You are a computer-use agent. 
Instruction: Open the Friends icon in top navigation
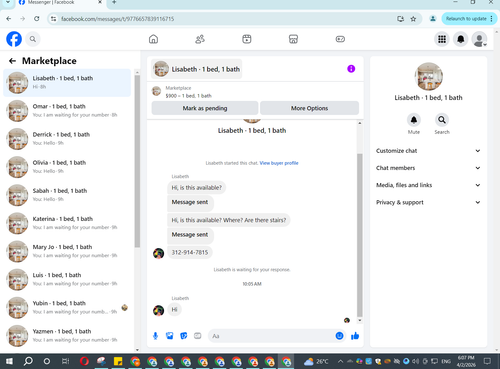coord(200,39)
